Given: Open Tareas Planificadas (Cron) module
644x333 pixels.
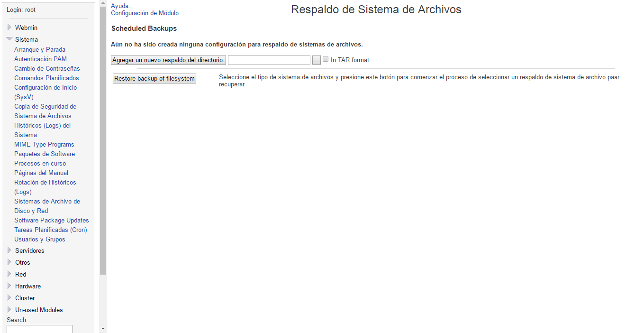Looking at the screenshot, I should click(x=51, y=230).
